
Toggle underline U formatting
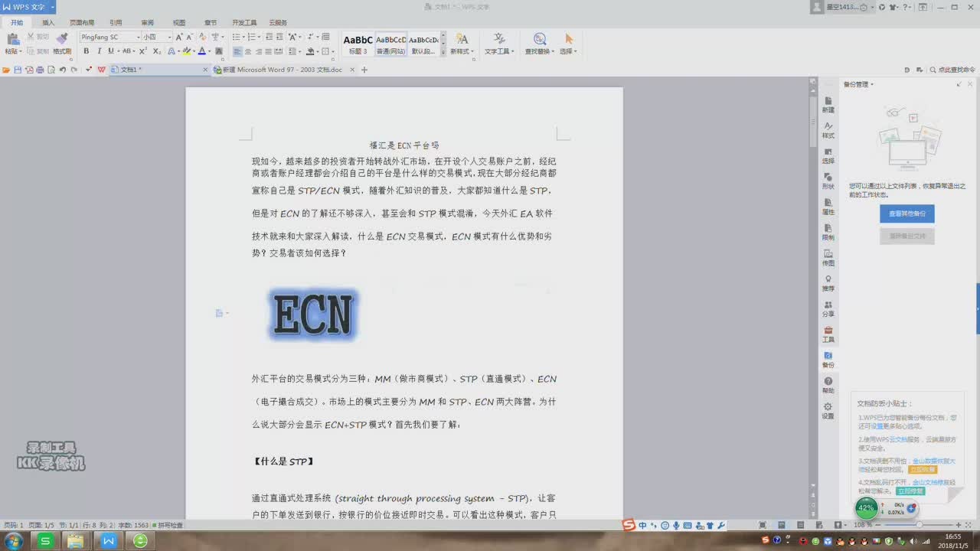pos(110,51)
